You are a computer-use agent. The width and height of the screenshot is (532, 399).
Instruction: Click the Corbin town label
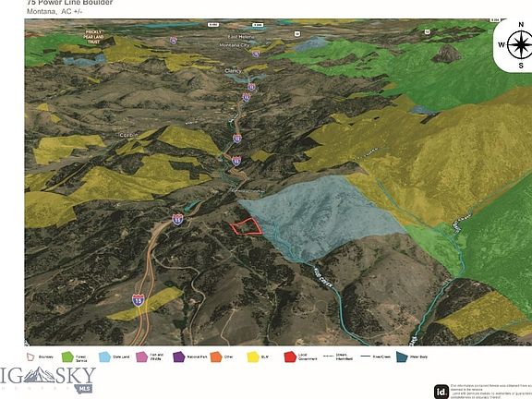tap(129, 135)
